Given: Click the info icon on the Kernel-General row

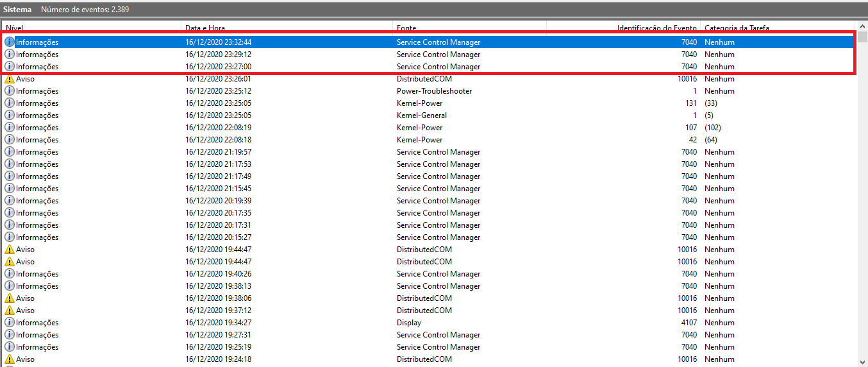Looking at the screenshot, I should (10, 115).
